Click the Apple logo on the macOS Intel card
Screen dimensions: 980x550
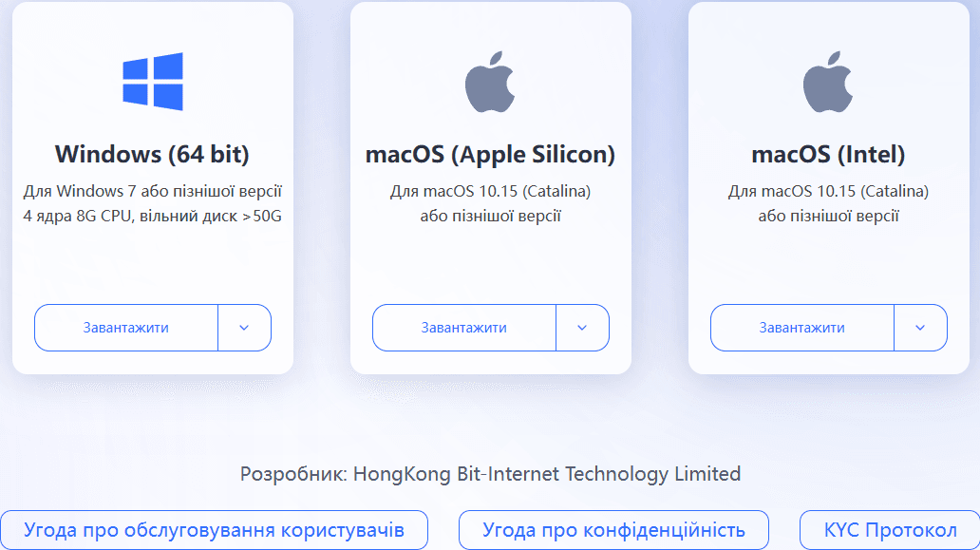[828, 83]
